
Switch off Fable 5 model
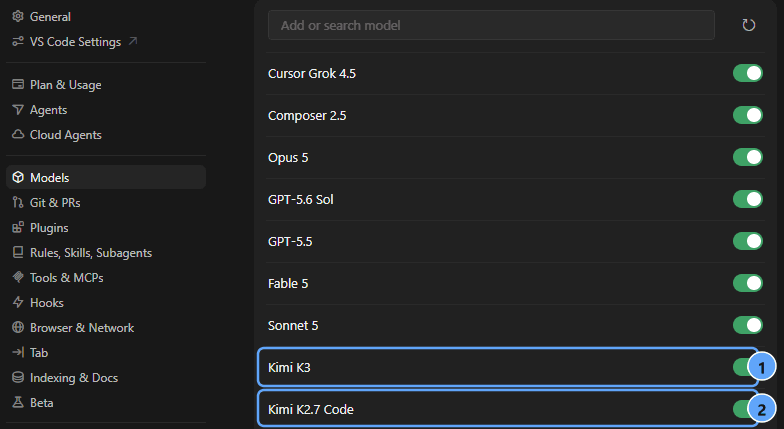pyautogui.click(x=748, y=283)
